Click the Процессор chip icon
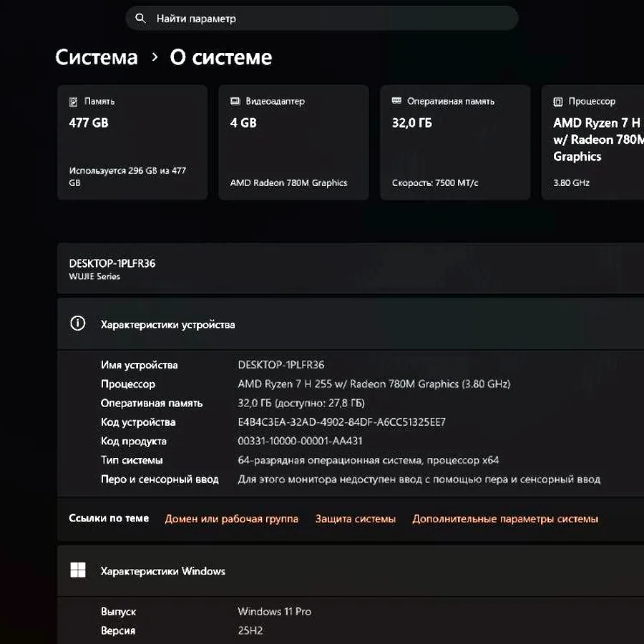644x644 pixels. click(557, 102)
